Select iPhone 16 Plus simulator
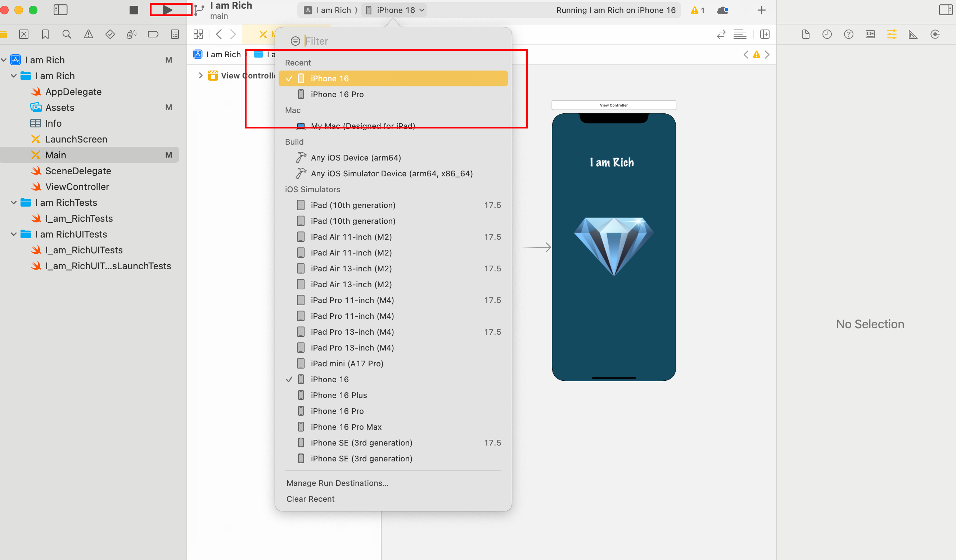 click(340, 395)
